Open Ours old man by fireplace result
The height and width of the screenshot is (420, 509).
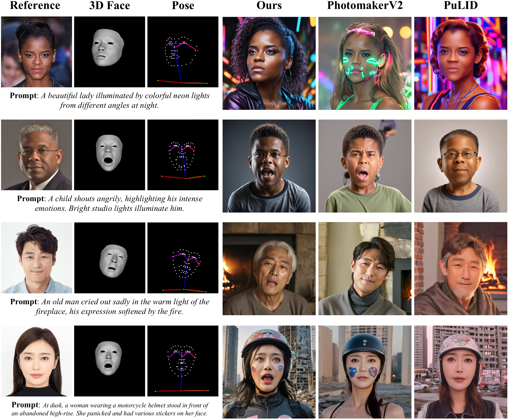(269, 268)
